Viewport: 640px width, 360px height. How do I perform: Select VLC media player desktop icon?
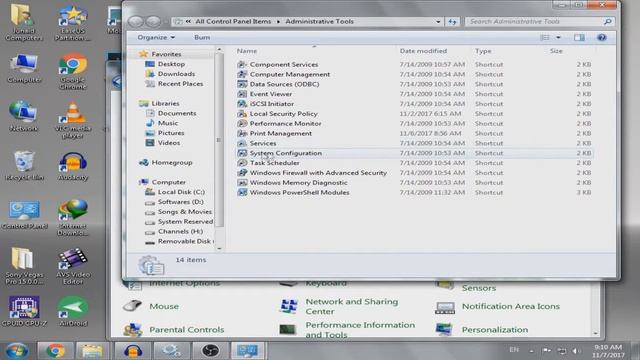pyautogui.click(x=73, y=120)
